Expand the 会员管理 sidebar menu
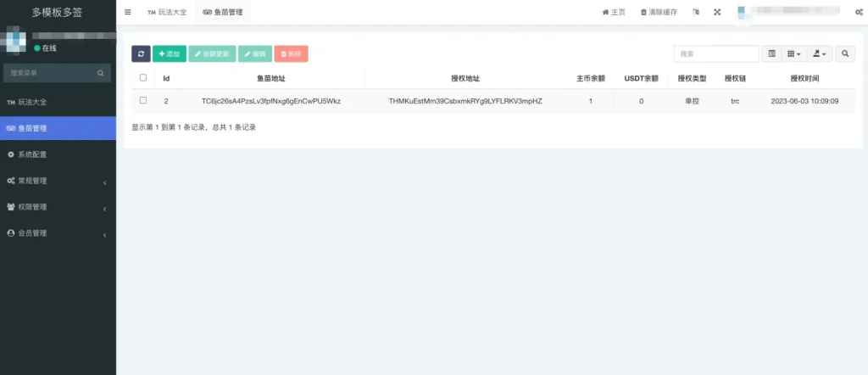This screenshot has width=868, height=375. point(58,233)
